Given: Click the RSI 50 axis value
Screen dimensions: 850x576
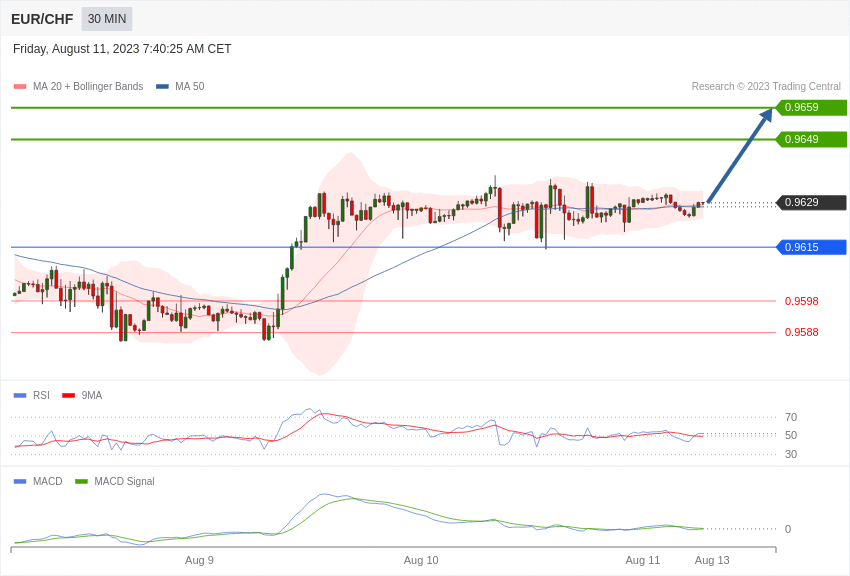Looking at the screenshot, I should tap(791, 435).
